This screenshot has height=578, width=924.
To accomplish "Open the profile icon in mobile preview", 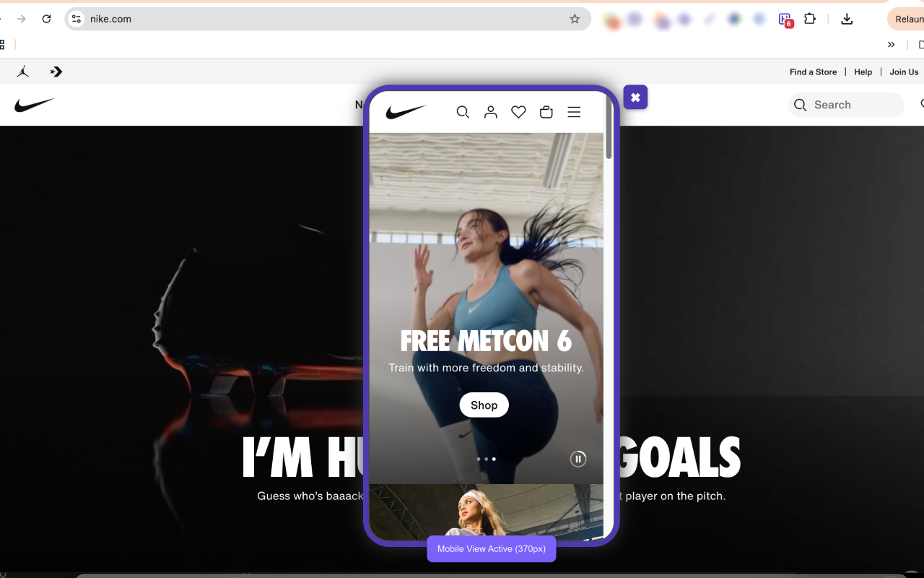I will 491,112.
